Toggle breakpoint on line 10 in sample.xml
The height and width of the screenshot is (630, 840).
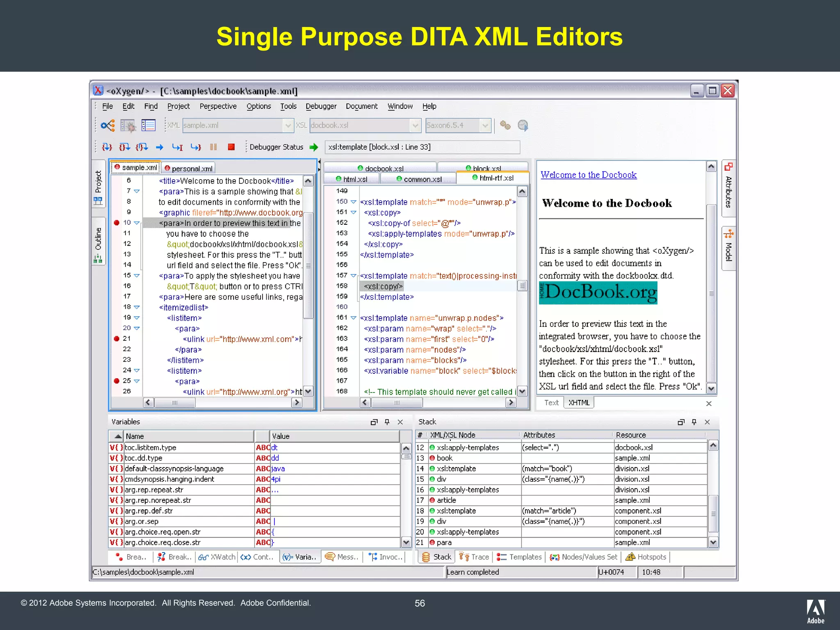(x=116, y=223)
